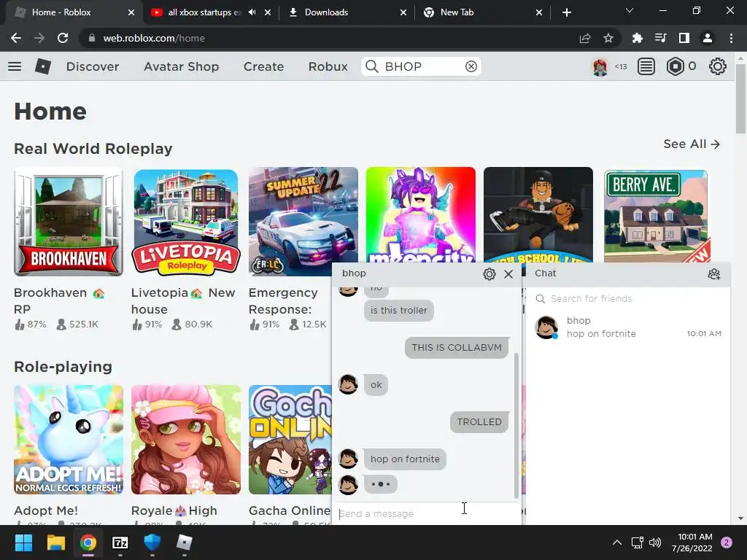
Task: Open the Roblox settings gear in navbar
Action: coord(718,66)
